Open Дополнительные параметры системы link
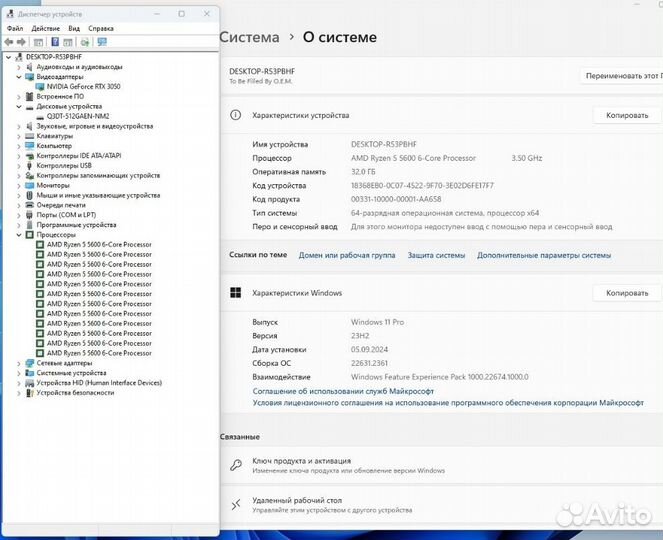The width and height of the screenshot is (663, 540). 544,255
